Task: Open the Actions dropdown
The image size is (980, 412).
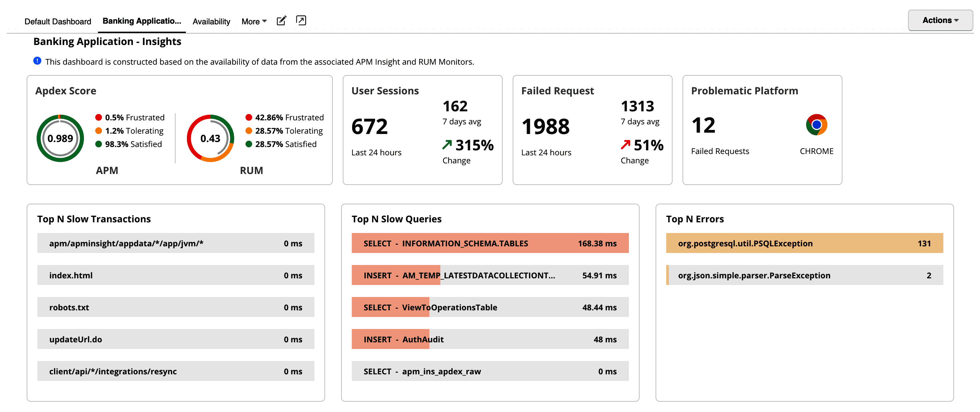Action: coord(940,20)
